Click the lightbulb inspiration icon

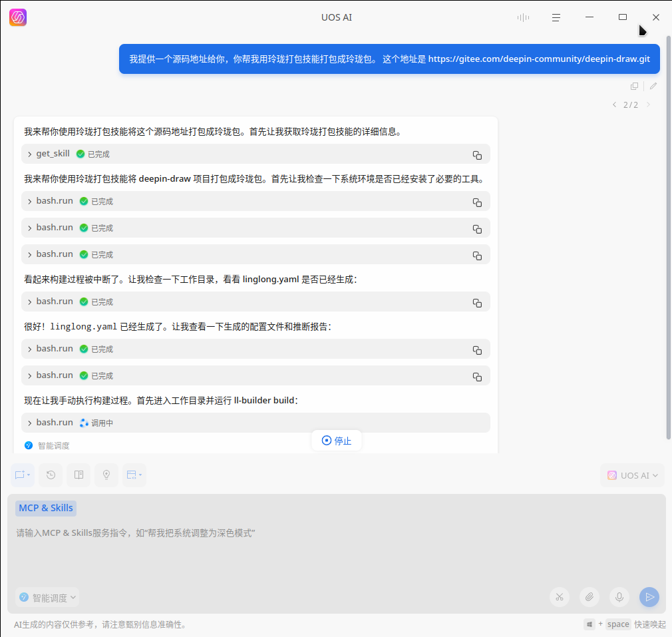pos(106,475)
